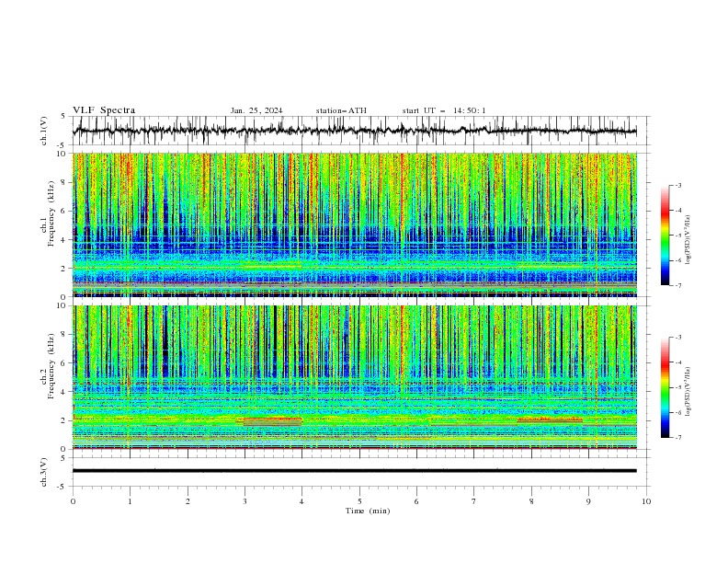
Task: Click the '4' frequency tick of ch.2 spectrogram
Action: [65, 392]
